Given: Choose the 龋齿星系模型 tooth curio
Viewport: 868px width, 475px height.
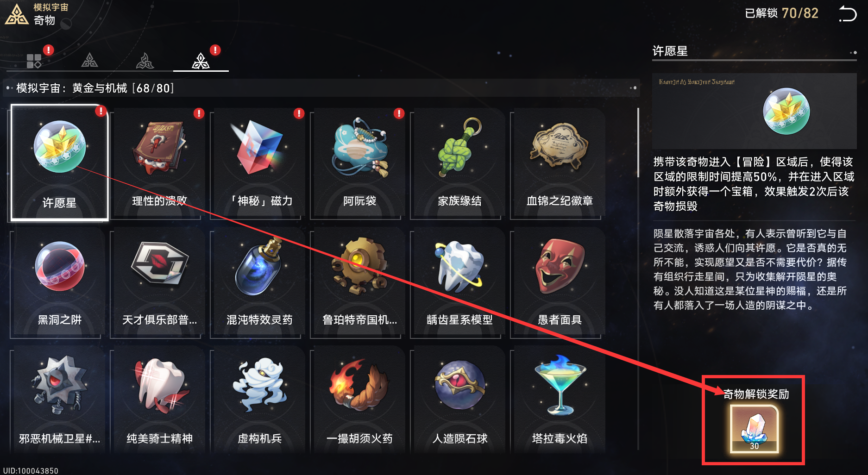Looking at the screenshot, I should (459, 282).
